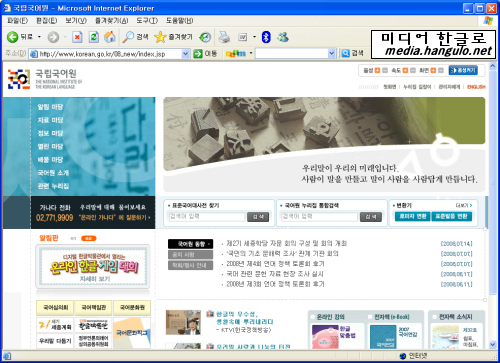Click the 표준발음 변환 button
Screen dimensions: 500x363
451,216
